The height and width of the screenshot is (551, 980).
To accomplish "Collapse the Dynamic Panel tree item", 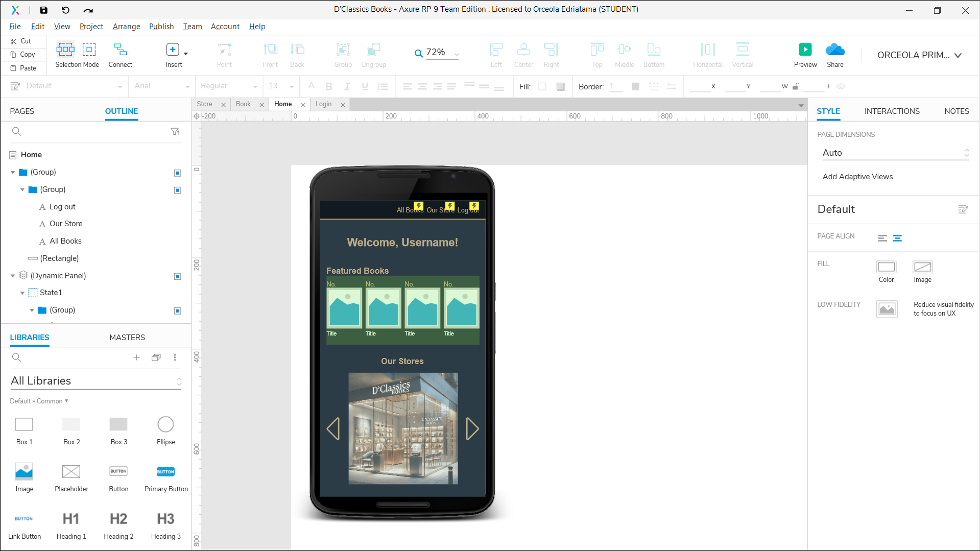I will 13,276.
